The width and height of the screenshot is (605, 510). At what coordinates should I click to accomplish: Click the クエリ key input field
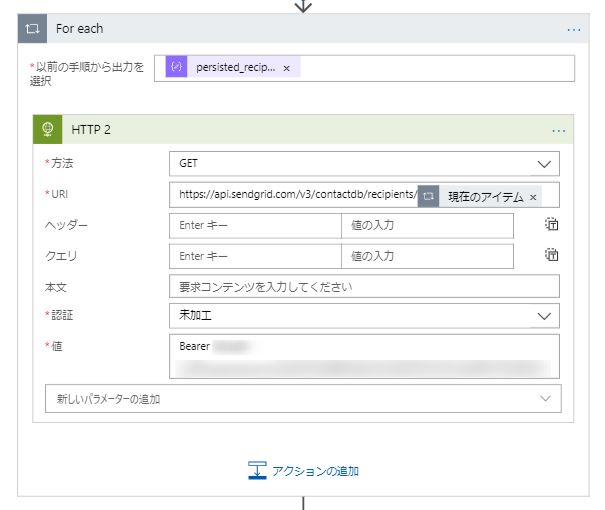pyautogui.click(x=255, y=256)
